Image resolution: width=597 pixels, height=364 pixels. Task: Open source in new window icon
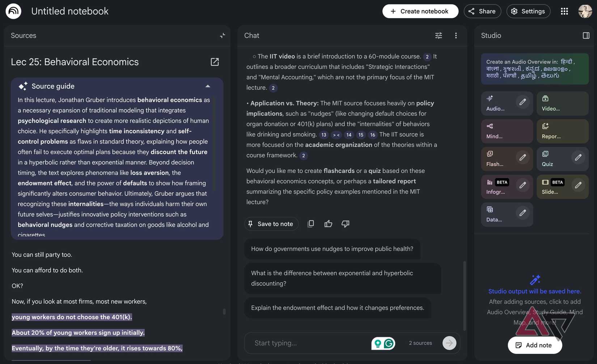(215, 62)
